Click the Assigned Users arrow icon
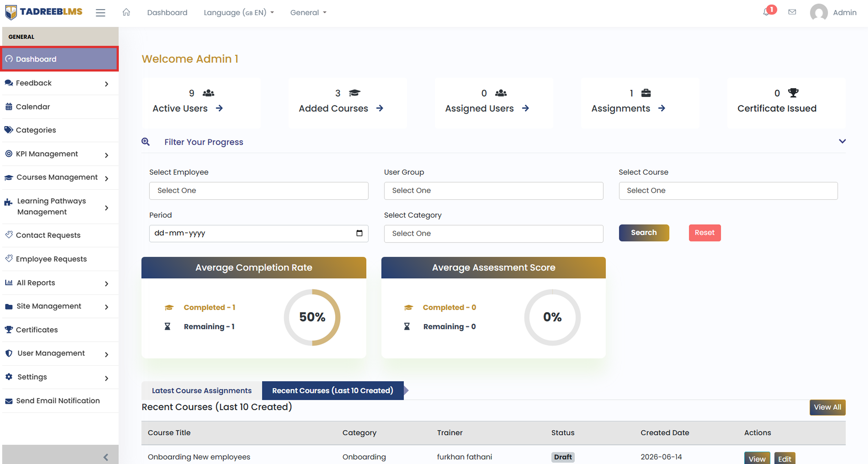 pos(526,108)
